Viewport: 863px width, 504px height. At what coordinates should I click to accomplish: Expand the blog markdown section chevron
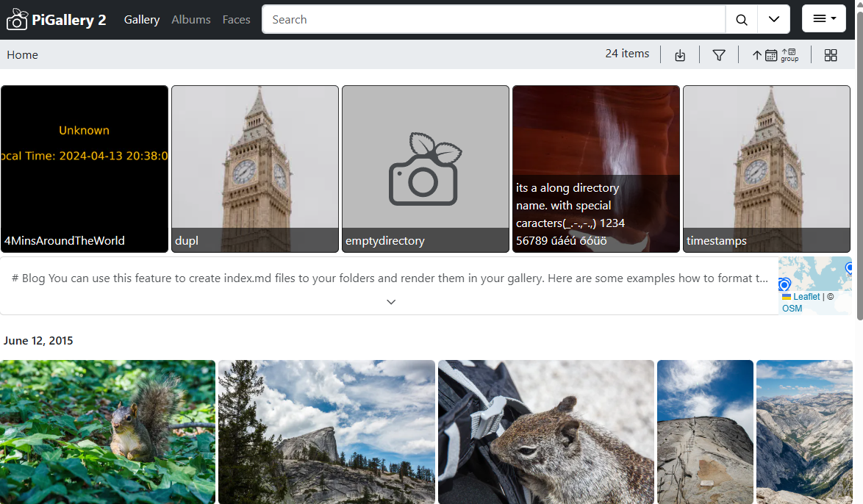coord(391,302)
